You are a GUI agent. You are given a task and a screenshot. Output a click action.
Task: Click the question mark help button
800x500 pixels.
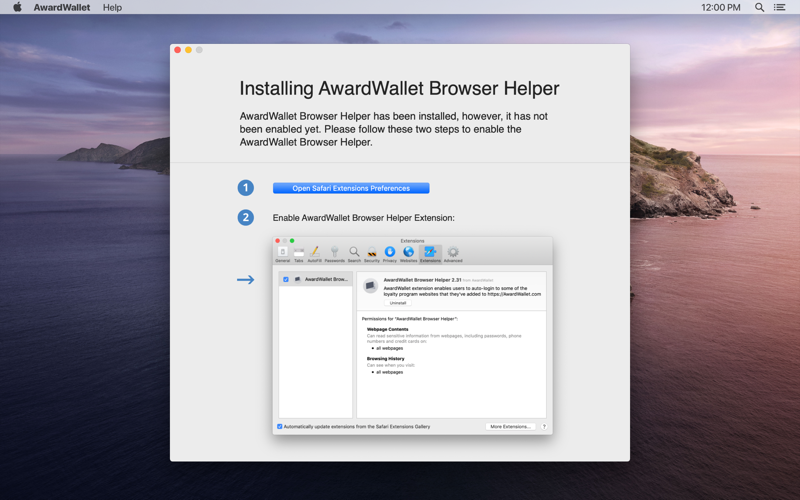click(x=544, y=427)
